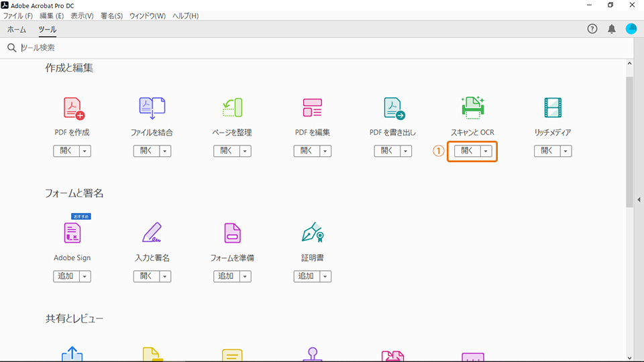644x362 pixels.
Task: Click the PDFを作成 tool icon
Action: coord(74,109)
